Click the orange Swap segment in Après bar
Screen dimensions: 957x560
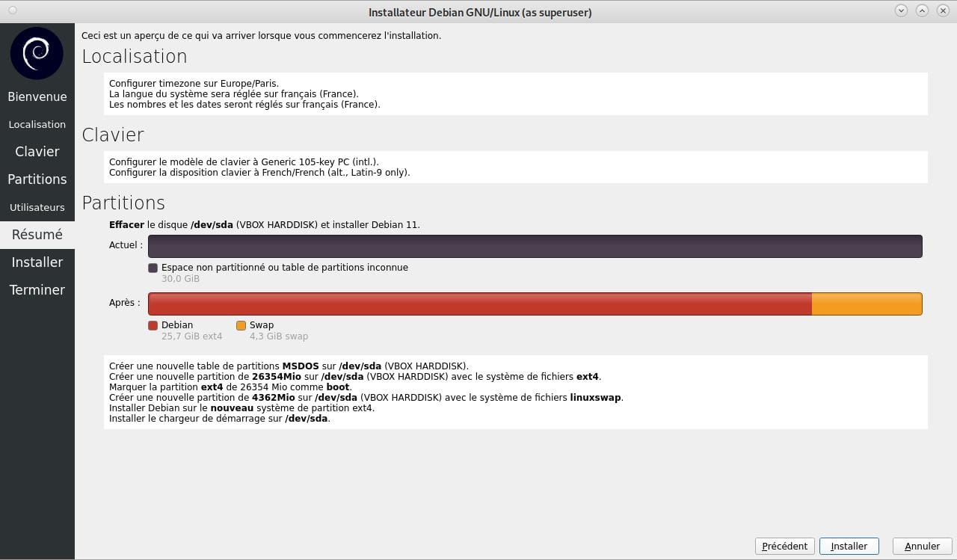click(866, 304)
